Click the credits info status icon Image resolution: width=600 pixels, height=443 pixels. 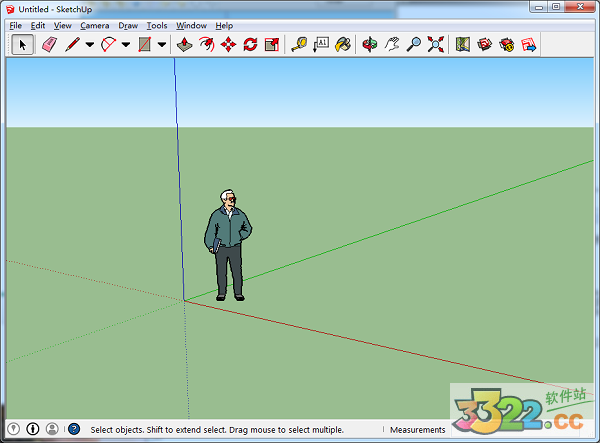point(33,429)
